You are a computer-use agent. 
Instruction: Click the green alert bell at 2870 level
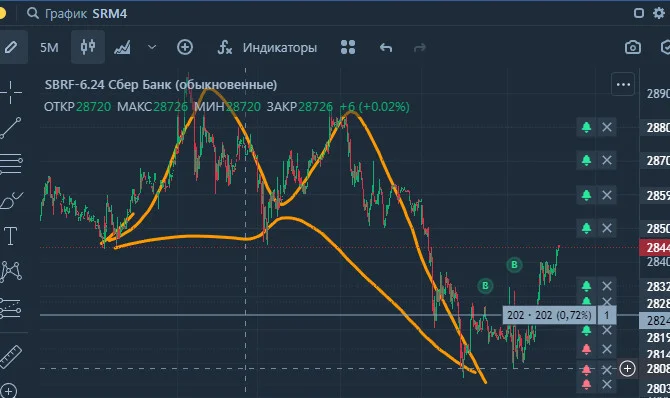[x=586, y=160]
